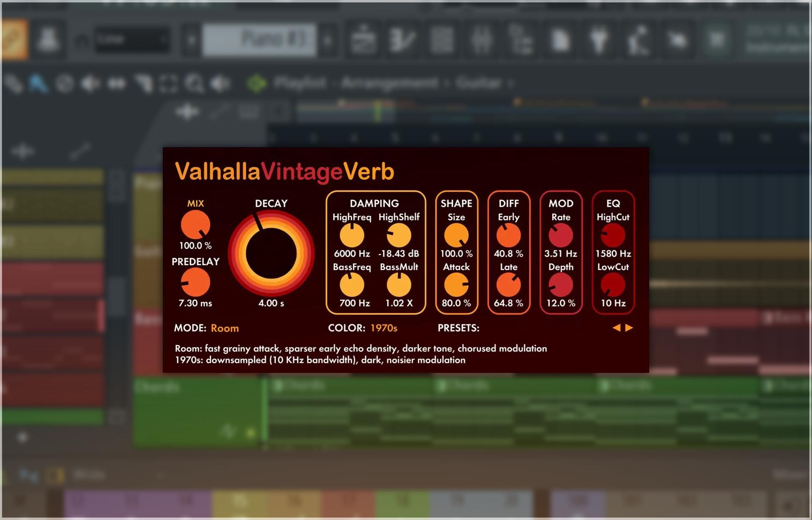
Task: Open the MODE dropdown showing Room
Action: (x=225, y=328)
